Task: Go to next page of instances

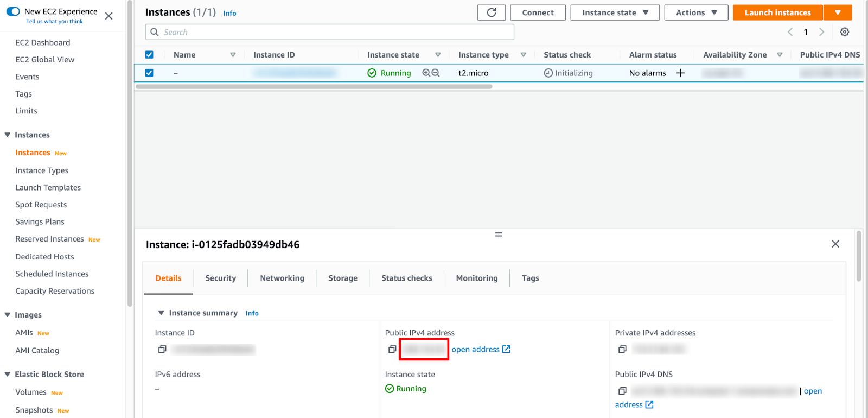Action: coord(821,32)
